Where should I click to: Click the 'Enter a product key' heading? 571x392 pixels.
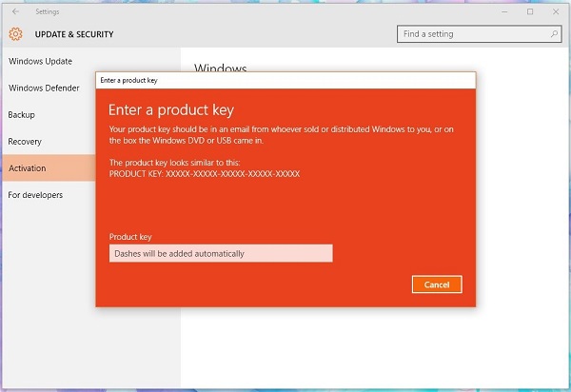coord(171,110)
